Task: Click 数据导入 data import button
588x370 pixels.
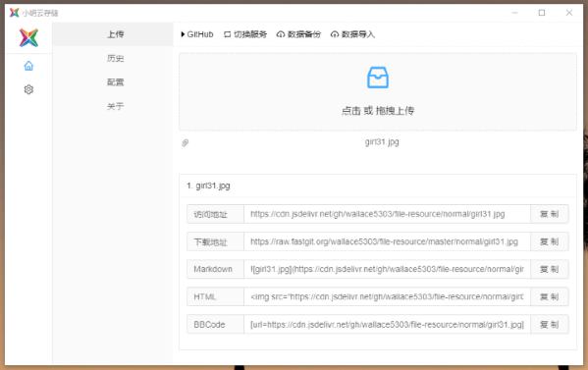Action: point(352,34)
